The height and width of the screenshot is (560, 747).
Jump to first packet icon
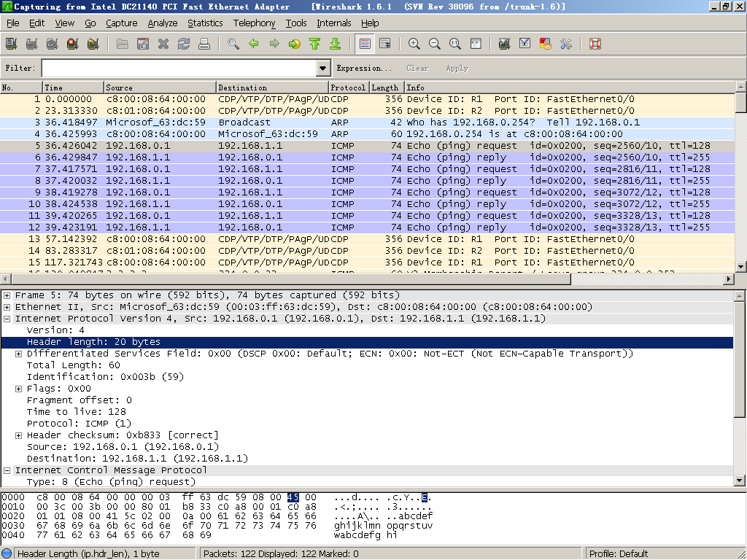(315, 44)
